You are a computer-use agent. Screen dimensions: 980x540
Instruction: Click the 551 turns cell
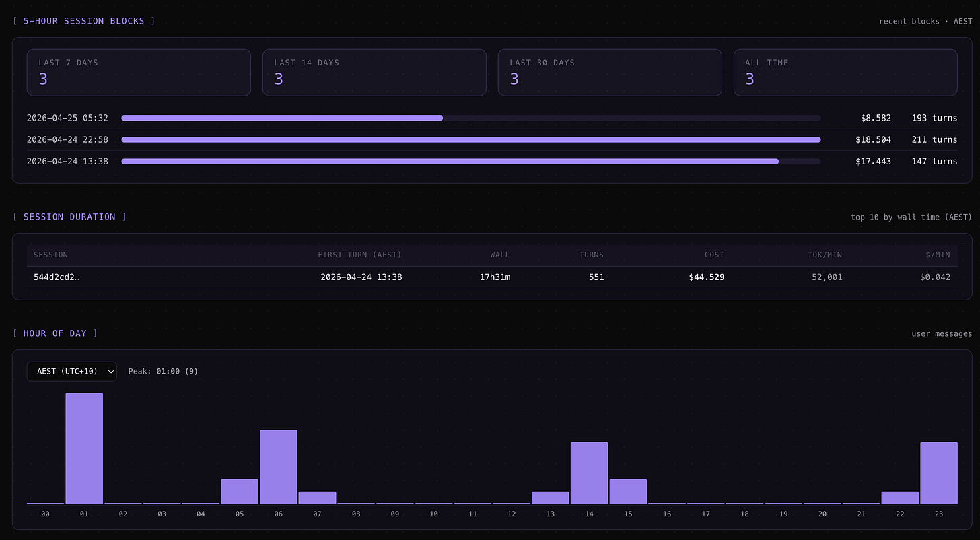click(596, 277)
